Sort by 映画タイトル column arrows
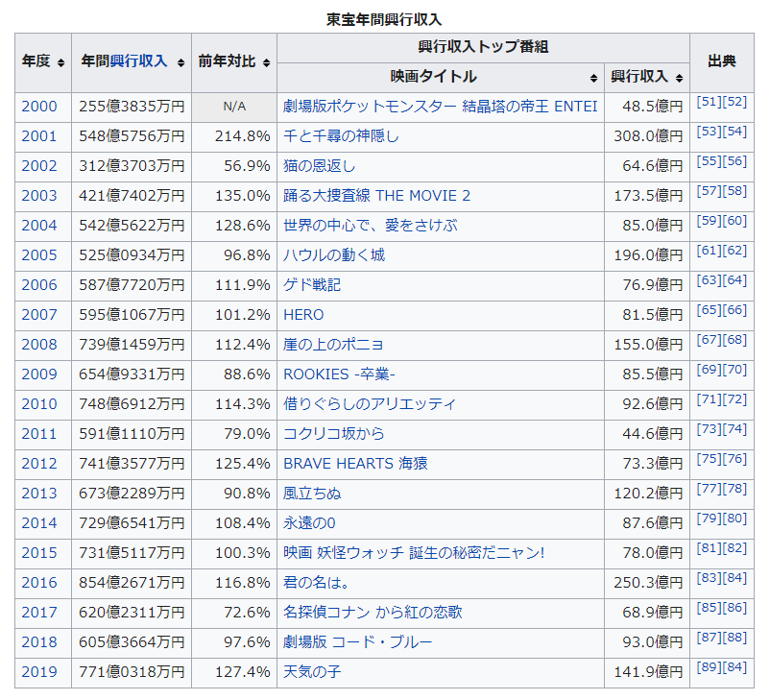 (593, 78)
